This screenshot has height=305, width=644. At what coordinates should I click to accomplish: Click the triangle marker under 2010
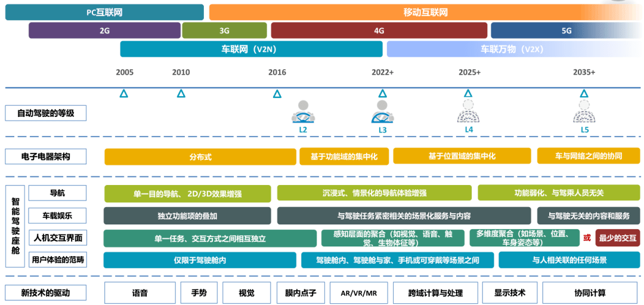point(181,94)
